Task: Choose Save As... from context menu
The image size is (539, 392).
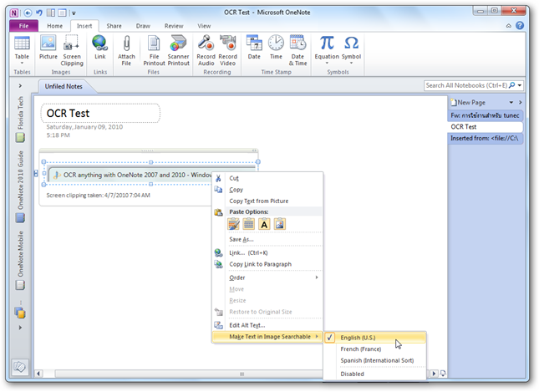Action: coord(267,239)
